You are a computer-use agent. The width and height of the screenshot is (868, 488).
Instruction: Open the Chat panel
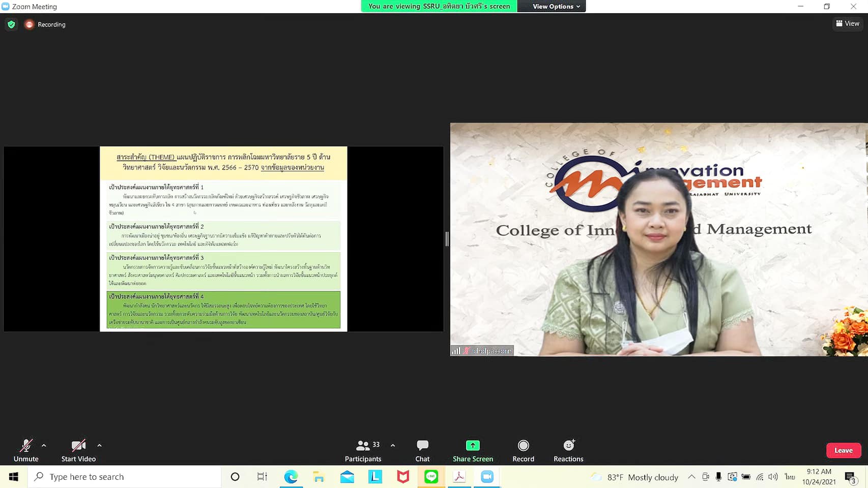[422, 450]
